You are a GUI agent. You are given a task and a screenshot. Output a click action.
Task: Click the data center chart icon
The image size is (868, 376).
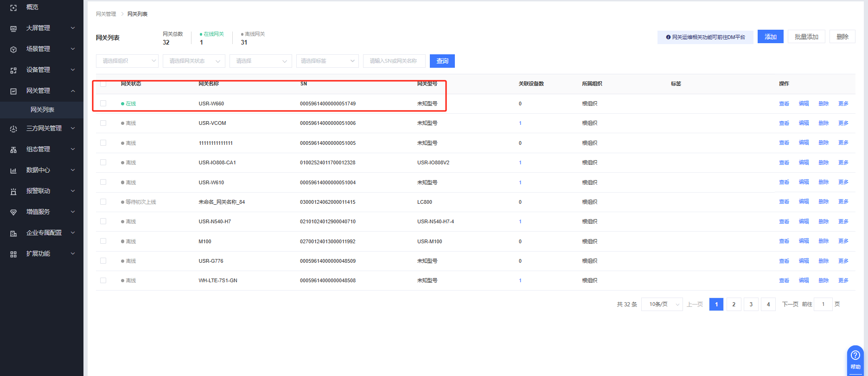13,170
